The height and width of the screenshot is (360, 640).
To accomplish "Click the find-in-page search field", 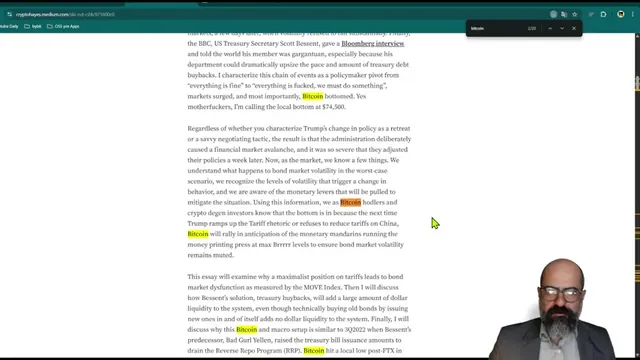I will [x=496, y=28].
